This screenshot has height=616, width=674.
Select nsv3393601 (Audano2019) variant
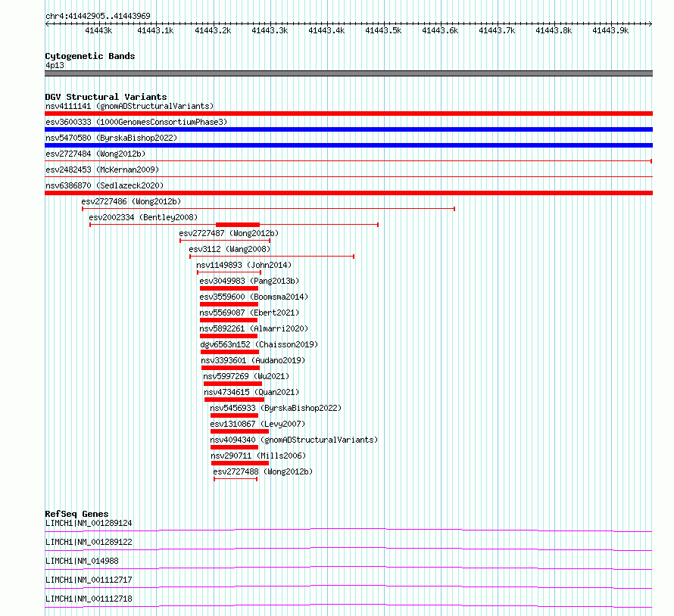253,360
